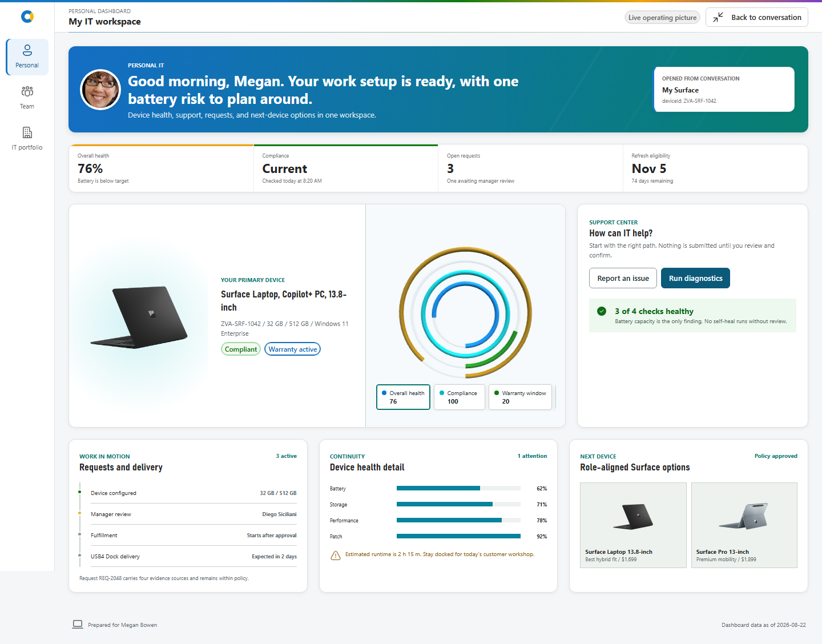Open the Compliance Current tile
The image size is (822, 644).
click(346, 168)
